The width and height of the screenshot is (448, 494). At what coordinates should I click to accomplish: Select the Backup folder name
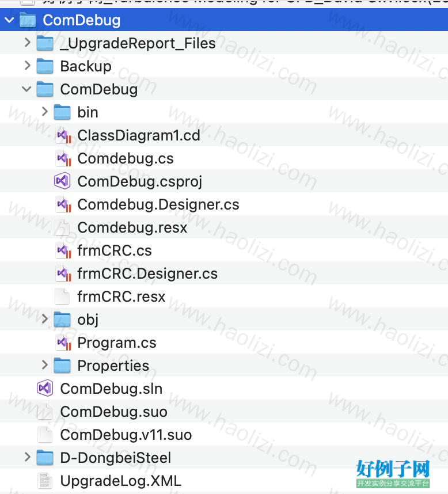click(86, 66)
